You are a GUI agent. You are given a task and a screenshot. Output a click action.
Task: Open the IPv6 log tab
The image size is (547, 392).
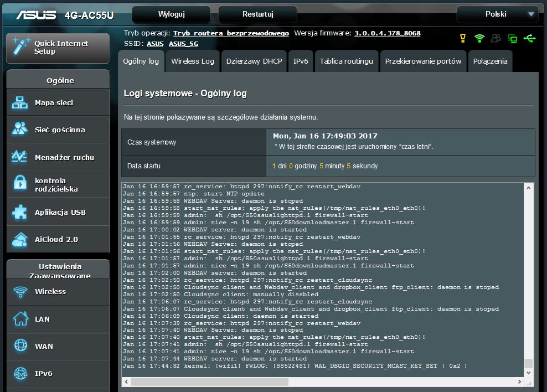301,61
